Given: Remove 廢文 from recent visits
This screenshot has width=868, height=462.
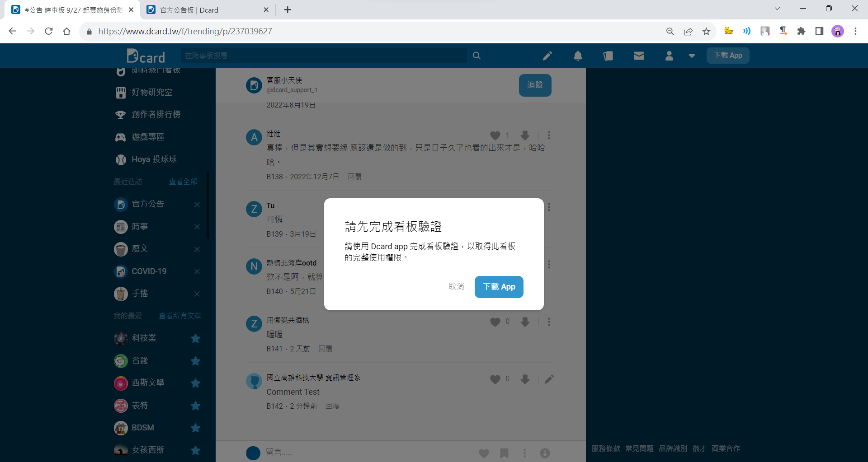Looking at the screenshot, I should [x=197, y=249].
